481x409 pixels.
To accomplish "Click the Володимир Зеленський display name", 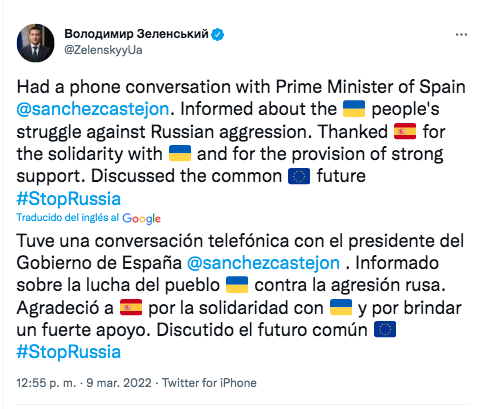I will 136,34.
